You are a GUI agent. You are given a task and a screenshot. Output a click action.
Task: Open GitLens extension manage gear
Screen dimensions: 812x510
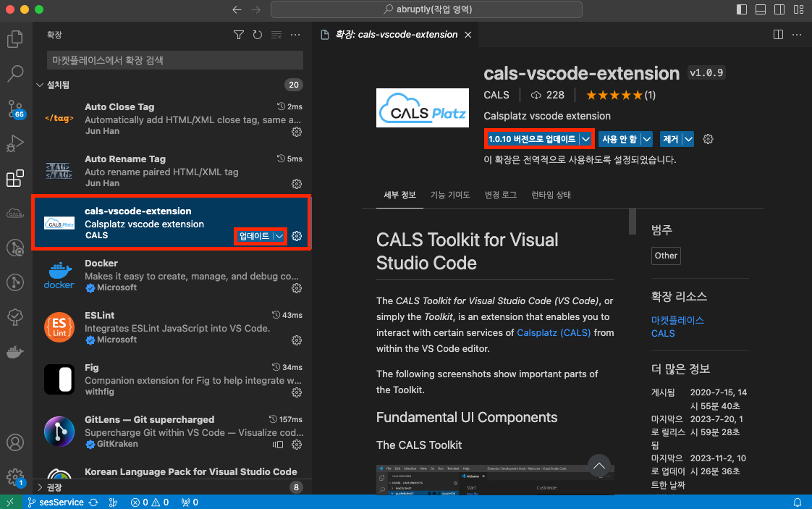297,445
